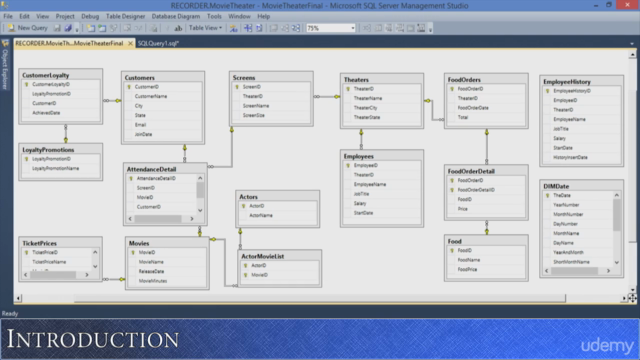Click the key icon beside ActorID in Actors
640x360 pixels.
point(244,206)
